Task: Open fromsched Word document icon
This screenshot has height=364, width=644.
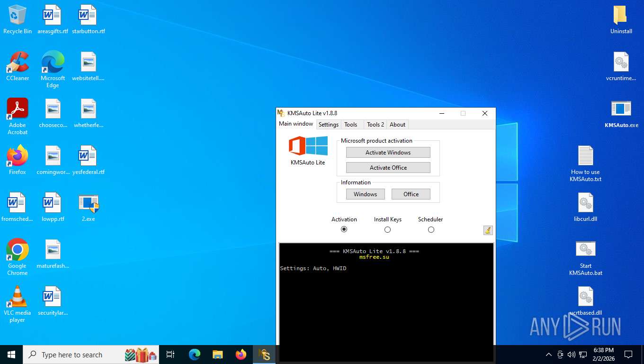Action: pos(18,207)
